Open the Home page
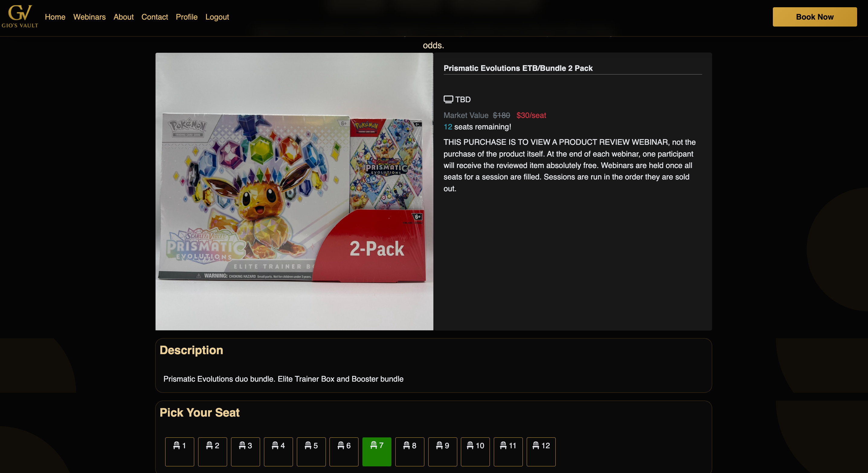 [x=55, y=17]
